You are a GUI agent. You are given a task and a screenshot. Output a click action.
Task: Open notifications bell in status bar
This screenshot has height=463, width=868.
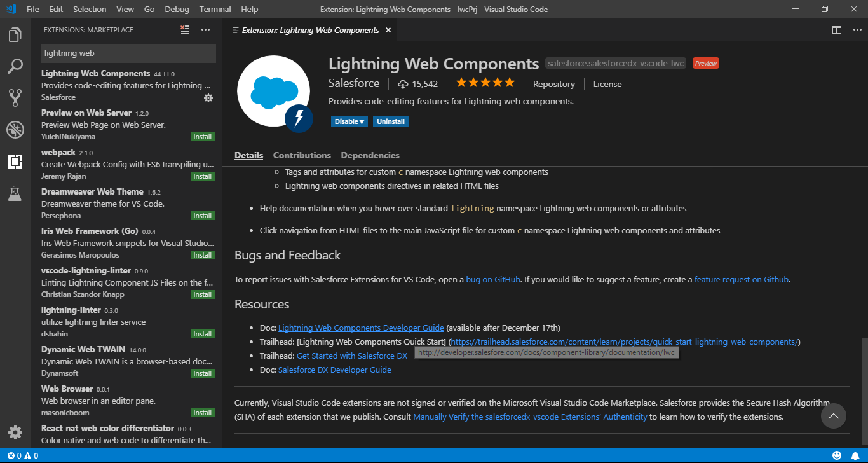coord(855,456)
